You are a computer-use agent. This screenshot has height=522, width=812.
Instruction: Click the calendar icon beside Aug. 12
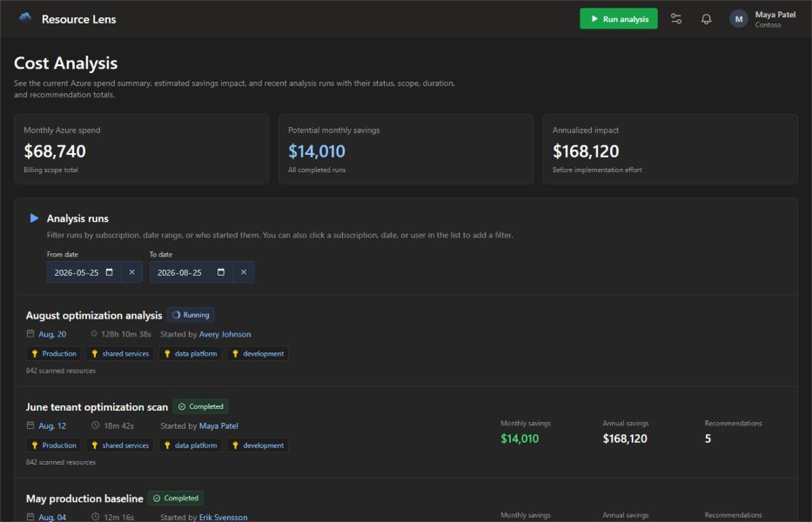[30, 425]
